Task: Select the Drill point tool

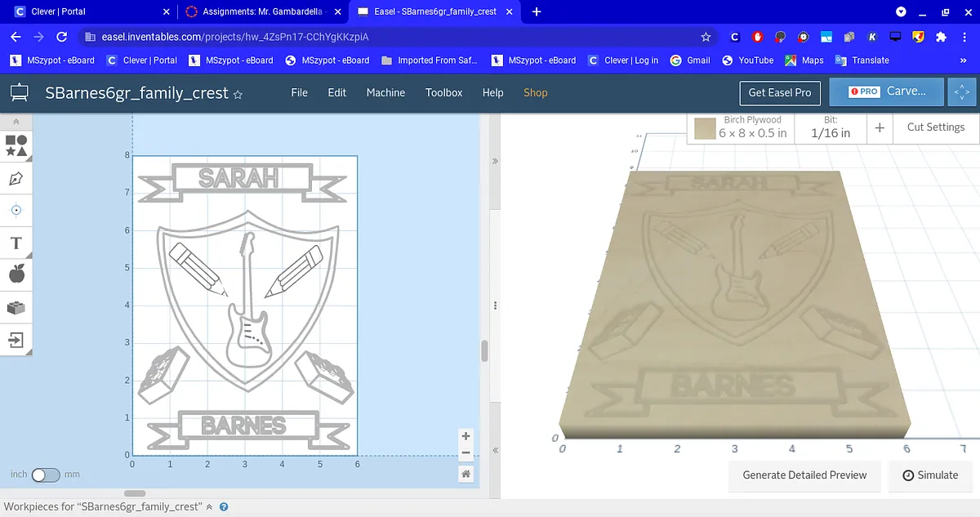Action: tap(16, 210)
